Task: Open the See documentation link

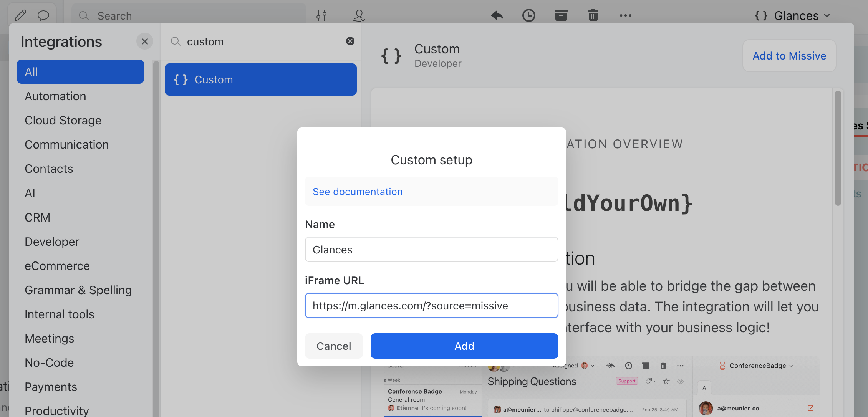Action: point(358,192)
